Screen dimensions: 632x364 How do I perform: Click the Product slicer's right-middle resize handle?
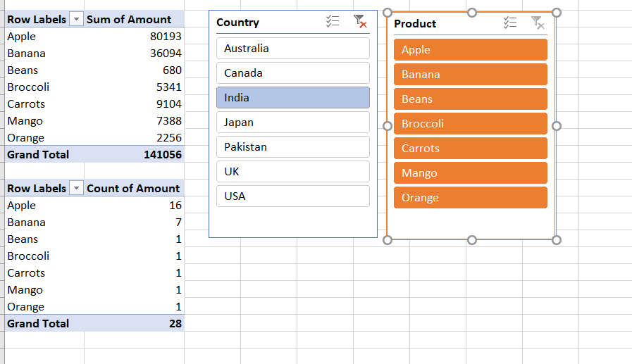557,126
